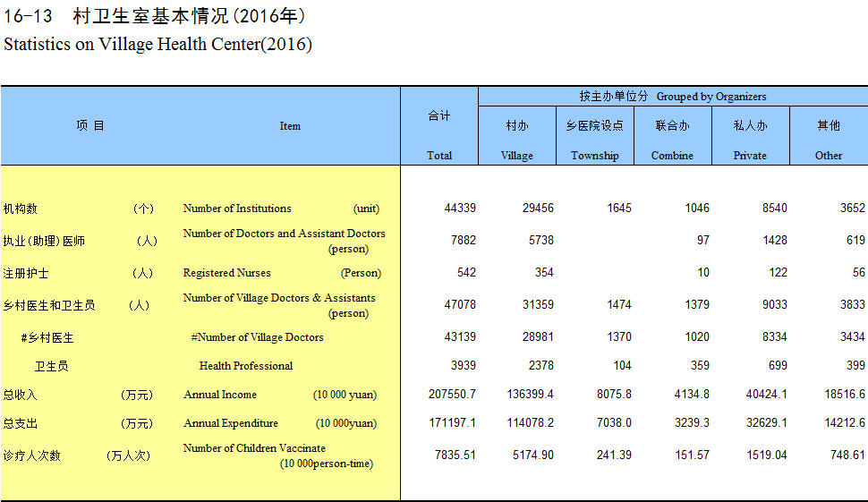868x502 pixels.
Task: Click combine institutions value 1046
Action: [x=697, y=208]
